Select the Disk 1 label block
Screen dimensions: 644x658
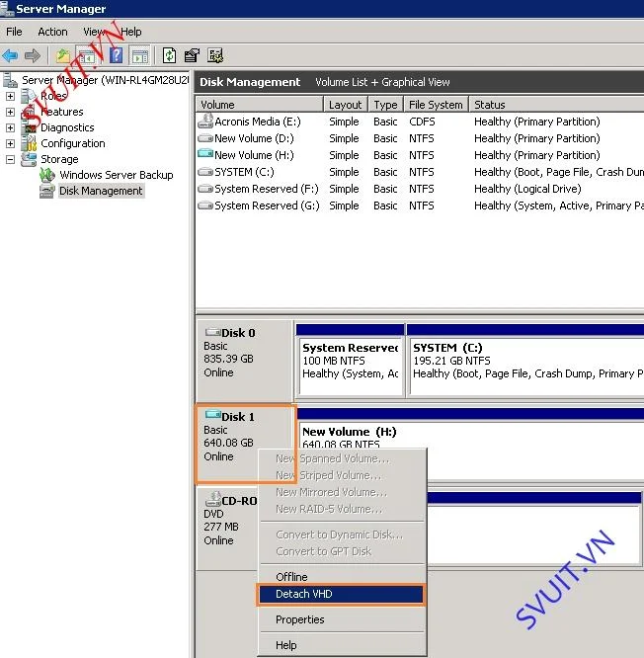pyautogui.click(x=245, y=444)
